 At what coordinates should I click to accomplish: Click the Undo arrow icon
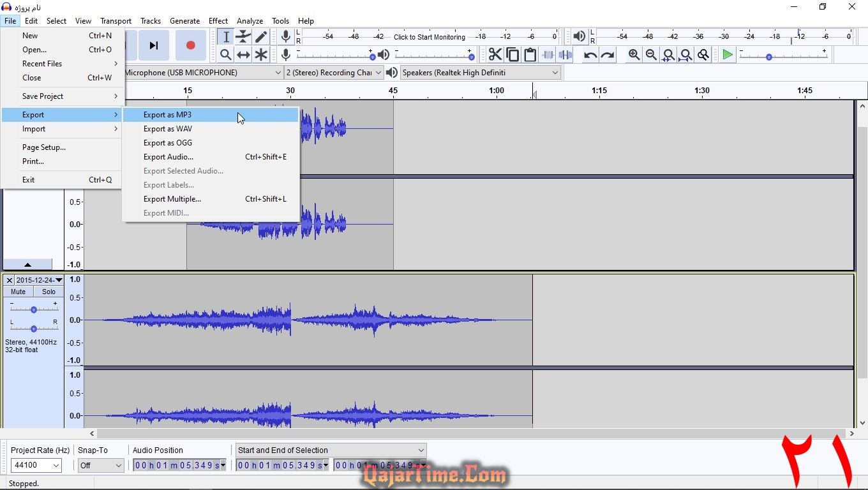tap(590, 55)
